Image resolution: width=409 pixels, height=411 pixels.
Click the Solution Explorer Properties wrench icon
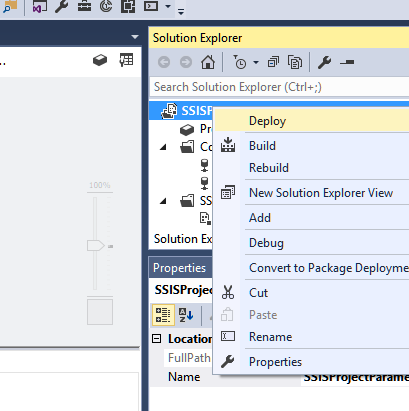(324, 62)
